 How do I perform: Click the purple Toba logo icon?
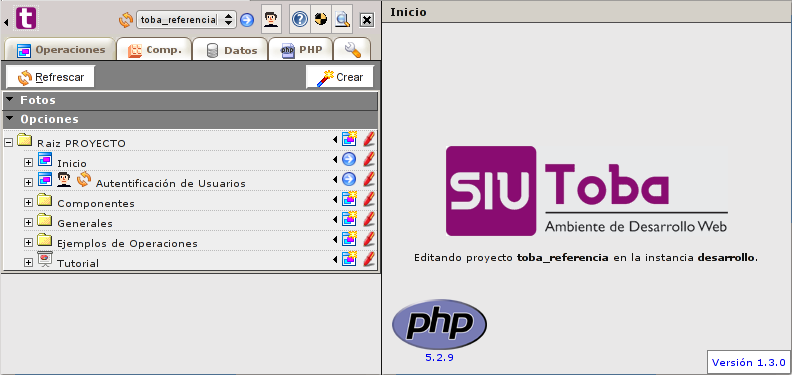[26, 18]
